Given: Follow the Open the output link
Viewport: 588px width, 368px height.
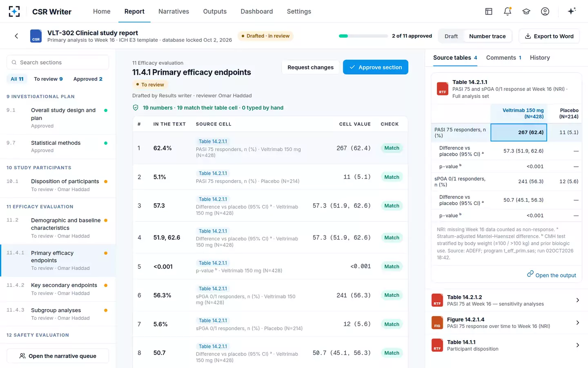Looking at the screenshot, I should 551,275.
